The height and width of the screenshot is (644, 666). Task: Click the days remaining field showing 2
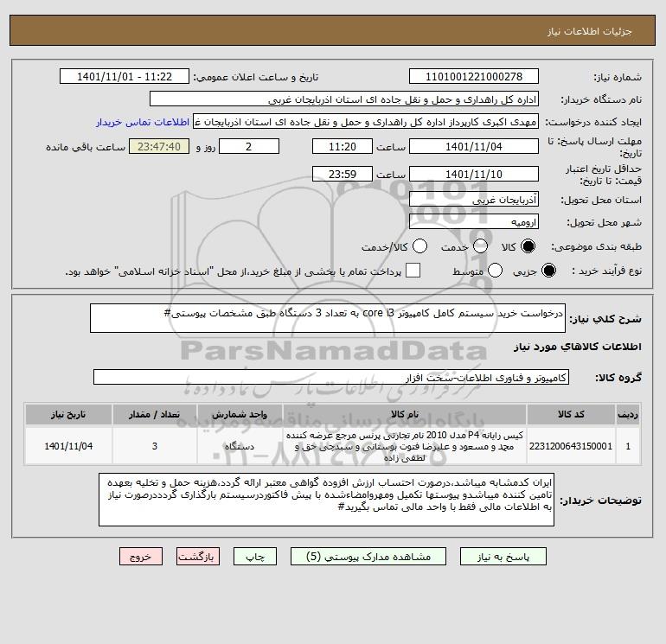[x=249, y=146]
